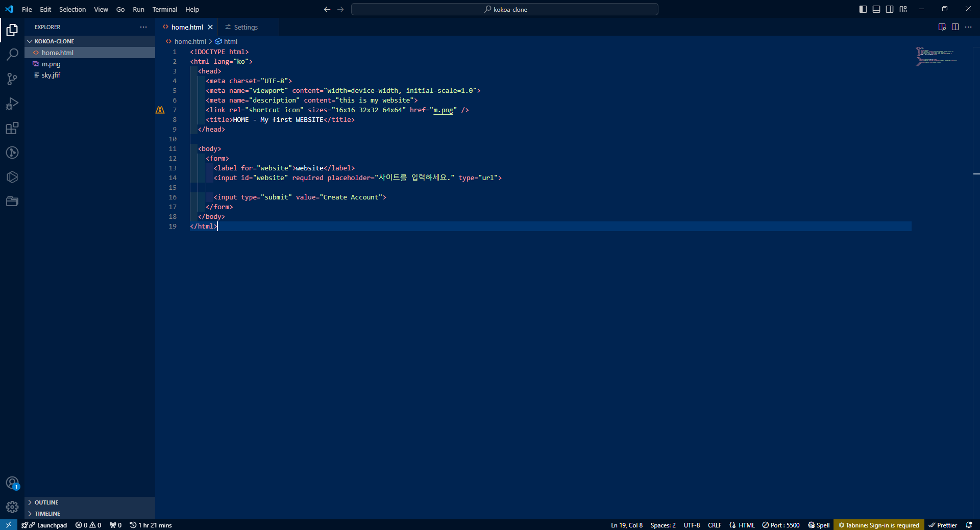This screenshot has width=980, height=530.
Task: Click the ports forwarded status item showing 0
Action: pyautogui.click(x=115, y=525)
